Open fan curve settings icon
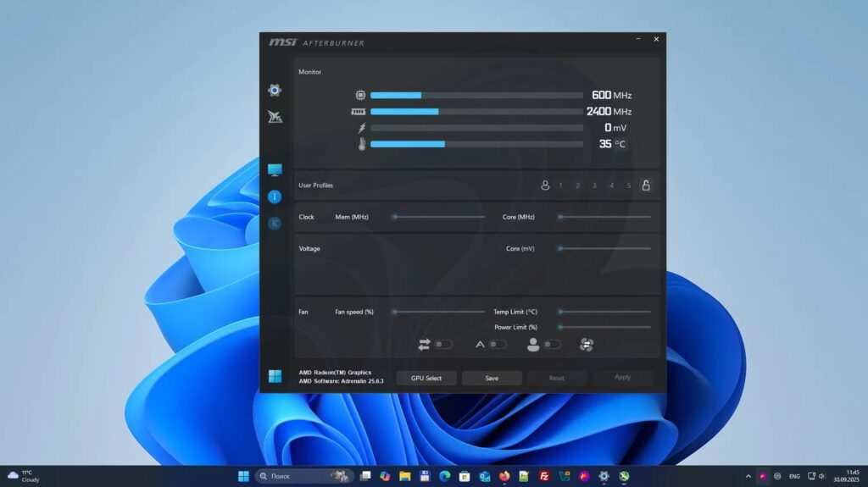The width and height of the screenshot is (868, 487). click(x=587, y=345)
